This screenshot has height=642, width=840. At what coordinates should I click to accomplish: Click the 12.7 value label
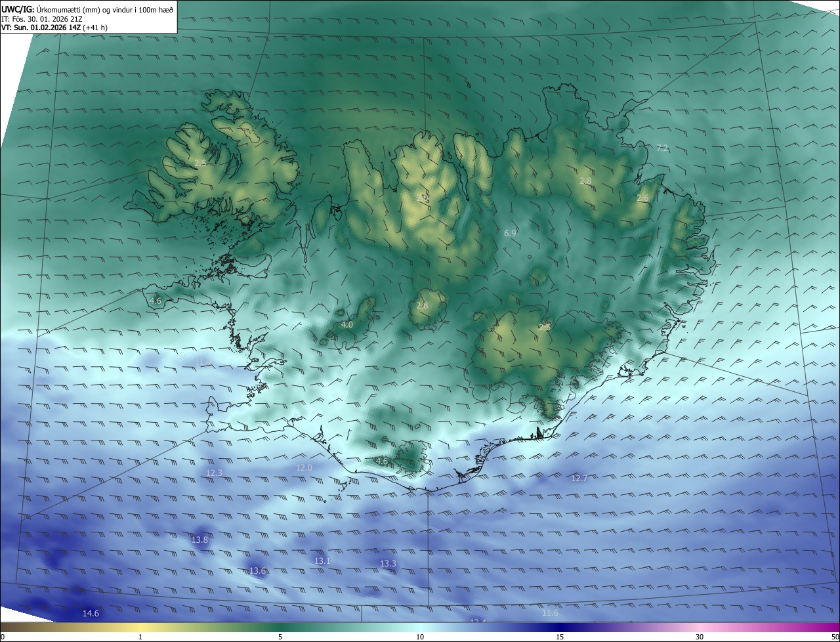(x=579, y=479)
